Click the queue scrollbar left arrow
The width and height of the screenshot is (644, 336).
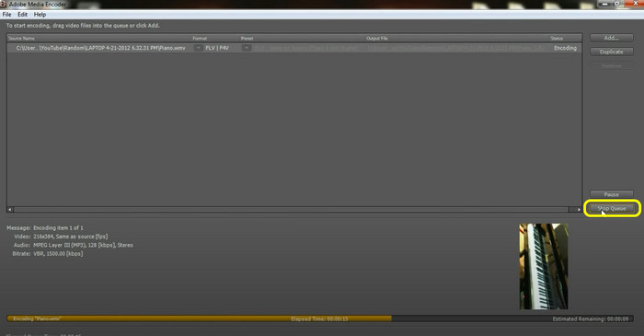[x=10, y=210]
